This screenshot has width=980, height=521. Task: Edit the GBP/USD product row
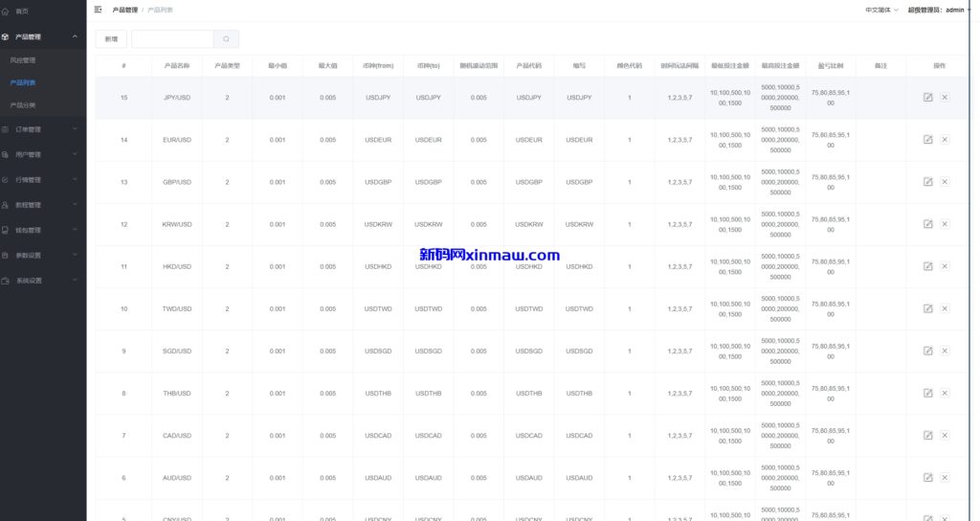(x=927, y=182)
